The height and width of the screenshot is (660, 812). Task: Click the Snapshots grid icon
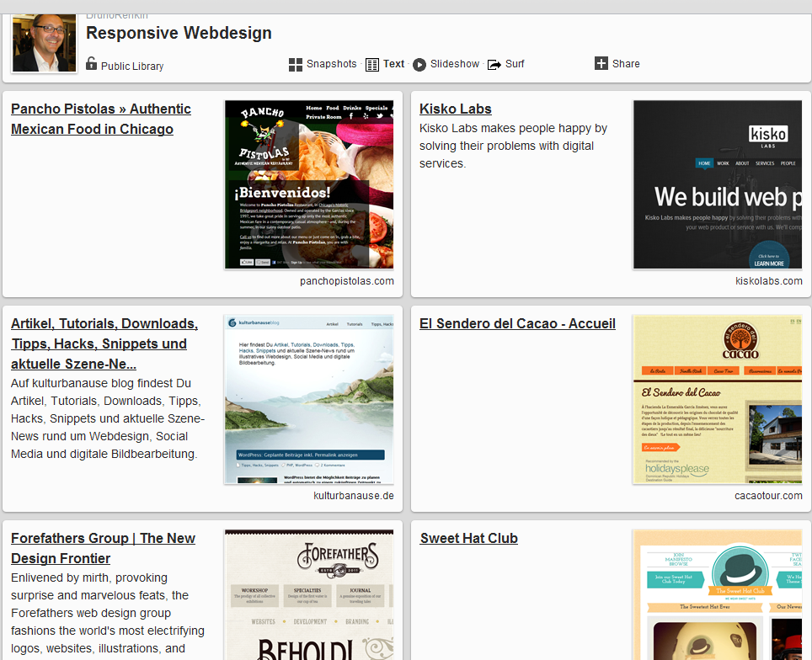[295, 65]
